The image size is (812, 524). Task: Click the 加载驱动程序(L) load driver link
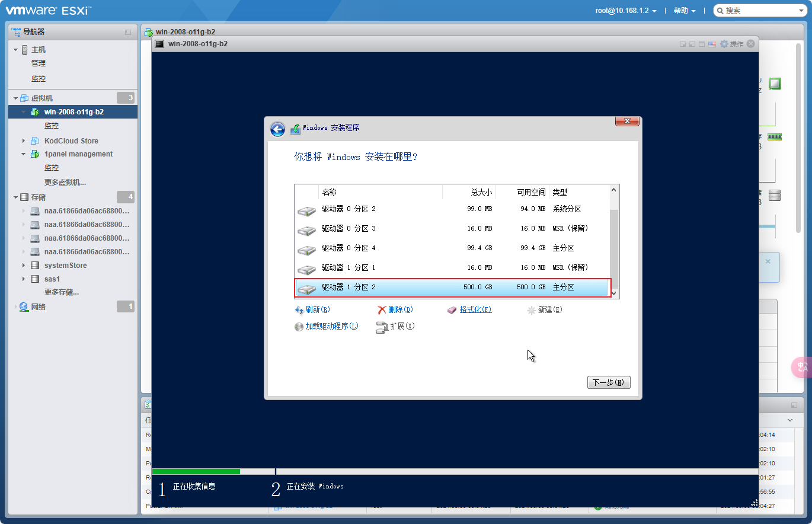(327, 327)
